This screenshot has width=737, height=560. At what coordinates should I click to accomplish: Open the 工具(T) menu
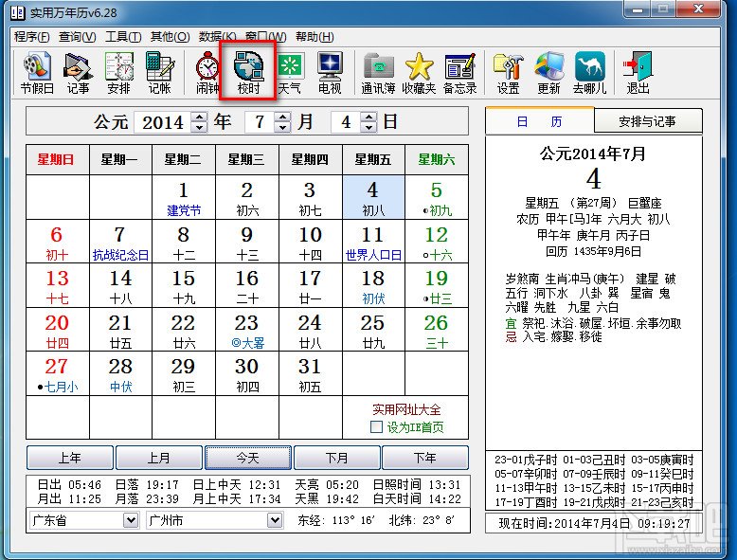click(x=123, y=37)
